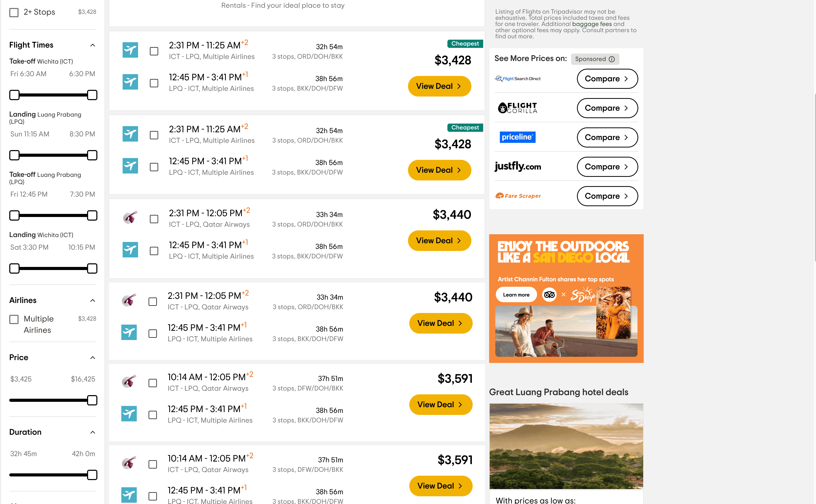Click the Flight Gorilla logo
816x504 pixels.
pyautogui.click(x=517, y=108)
